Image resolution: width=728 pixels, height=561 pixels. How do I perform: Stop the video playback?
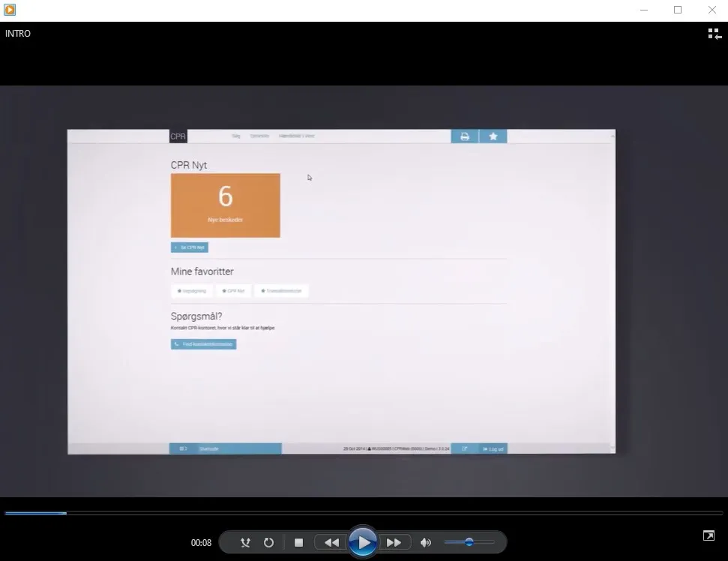(x=298, y=542)
